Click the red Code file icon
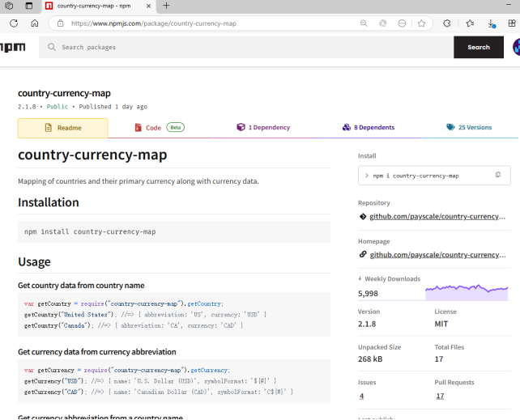The height and width of the screenshot is (420, 520). point(138,128)
